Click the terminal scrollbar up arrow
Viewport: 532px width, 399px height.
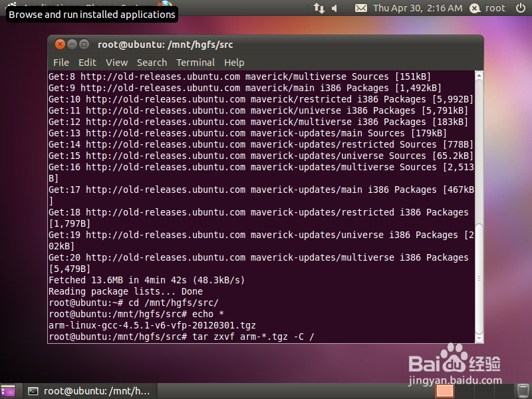[479, 75]
